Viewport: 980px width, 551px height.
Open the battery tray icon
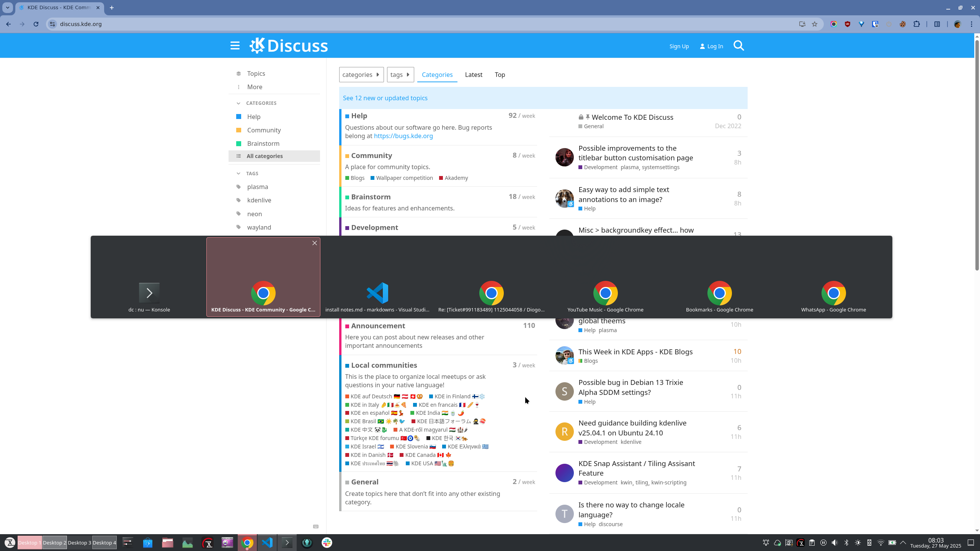point(892,543)
